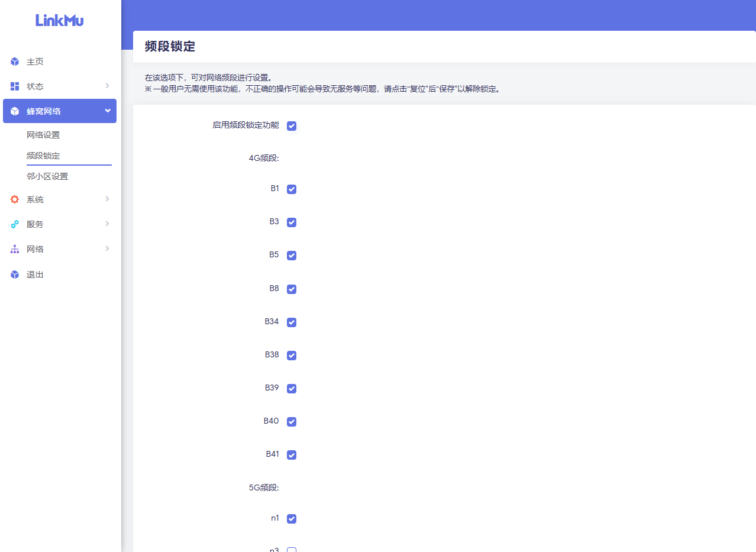The width and height of the screenshot is (756, 552).
Task: Open the 邻小区设置 submenu item
Action: (x=47, y=176)
